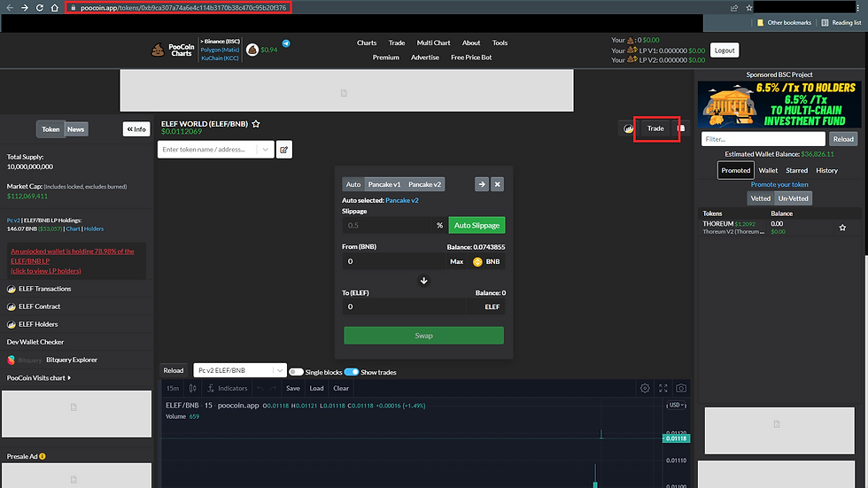
Task: Reload the browser page
Action: (x=39, y=8)
